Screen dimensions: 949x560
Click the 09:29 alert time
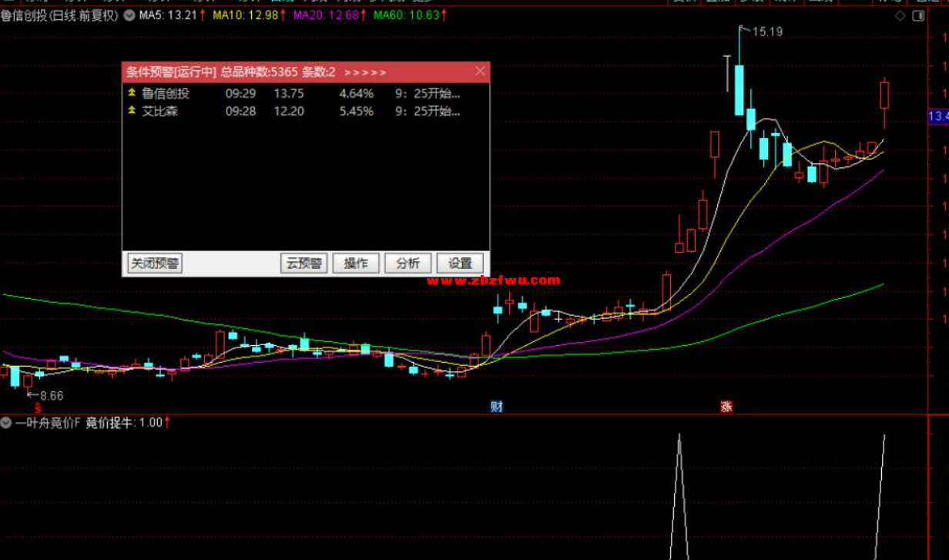click(x=240, y=93)
